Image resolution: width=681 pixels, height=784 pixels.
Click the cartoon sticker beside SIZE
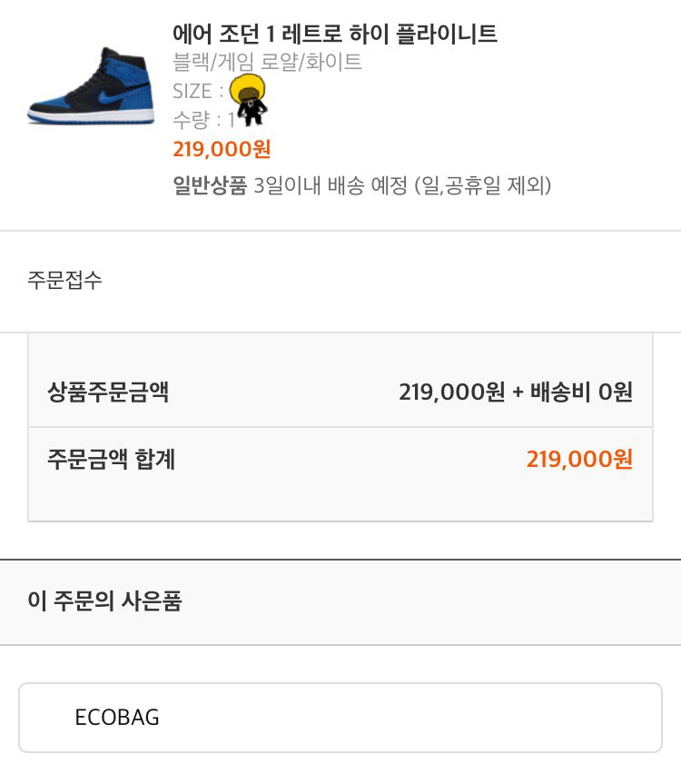point(247,100)
